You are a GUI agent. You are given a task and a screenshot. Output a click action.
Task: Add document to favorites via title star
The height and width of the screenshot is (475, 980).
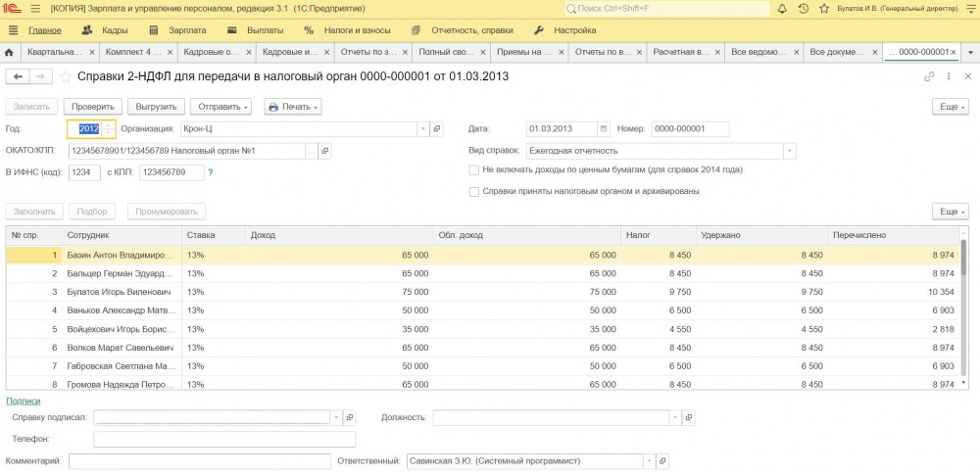click(x=66, y=76)
